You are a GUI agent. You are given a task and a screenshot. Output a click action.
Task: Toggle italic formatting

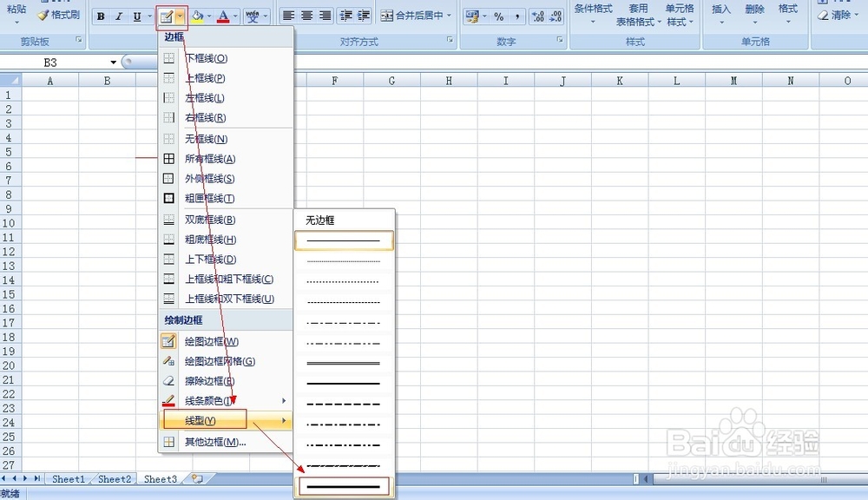(x=119, y=16)
